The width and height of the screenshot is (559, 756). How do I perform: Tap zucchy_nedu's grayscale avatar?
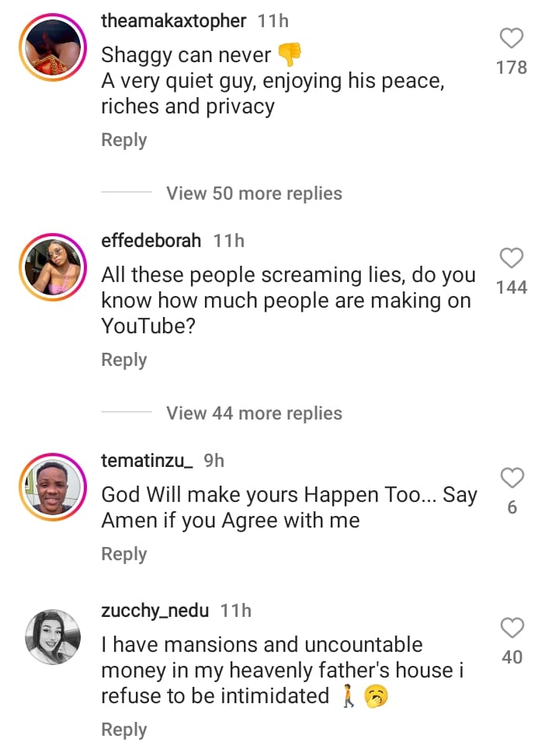tap(53, 637)
